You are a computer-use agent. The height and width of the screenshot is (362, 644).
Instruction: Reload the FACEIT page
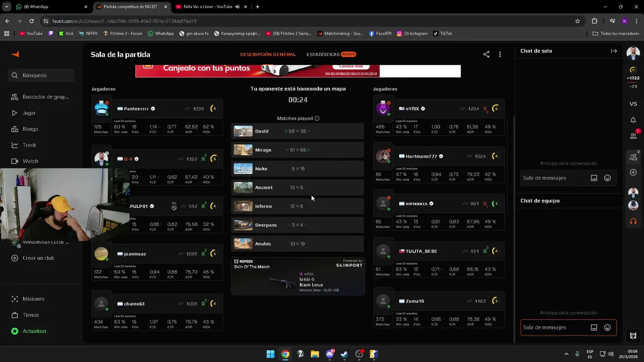(31, 21)
